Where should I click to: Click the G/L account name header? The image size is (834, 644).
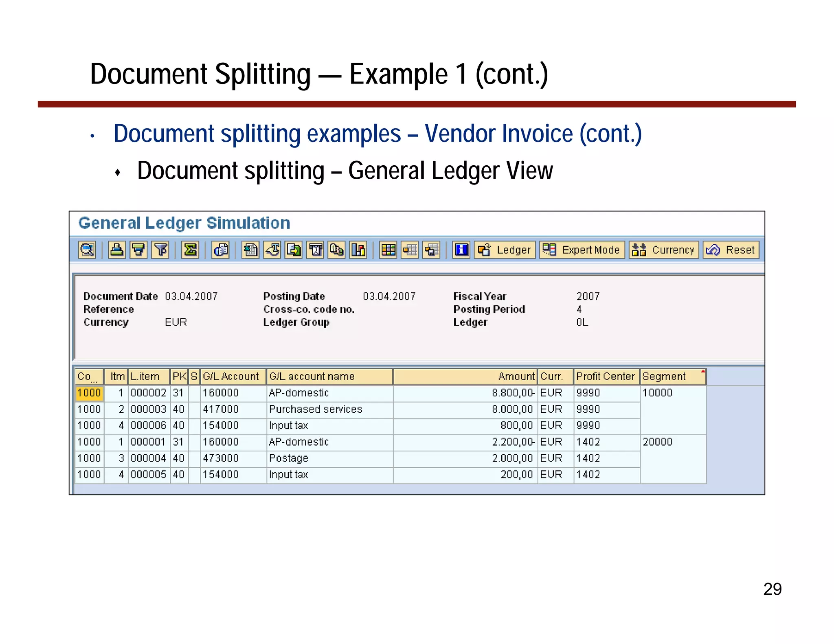click(330, 377)
